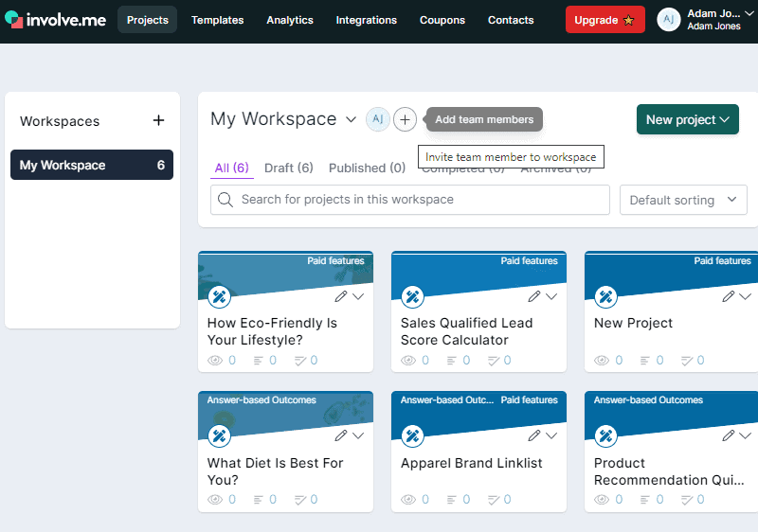Open the Default sorting dropdown
The image size is (758, 532).
coord(682,200)
